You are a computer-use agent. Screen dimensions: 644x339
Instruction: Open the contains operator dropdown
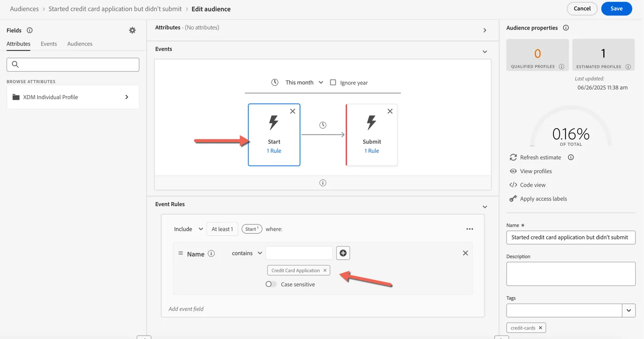pos(247,253)
